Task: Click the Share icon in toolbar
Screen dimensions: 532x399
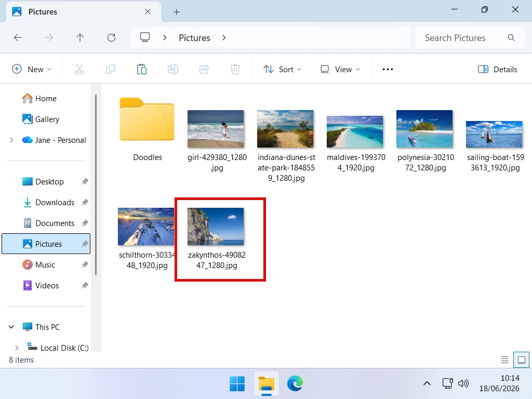Action: [x=204, y=69]
